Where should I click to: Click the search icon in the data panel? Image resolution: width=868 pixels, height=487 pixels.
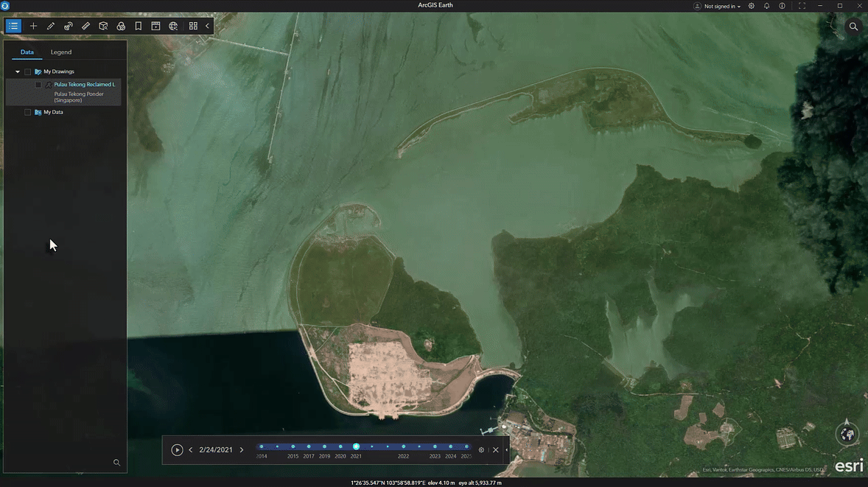coord(117,463)
